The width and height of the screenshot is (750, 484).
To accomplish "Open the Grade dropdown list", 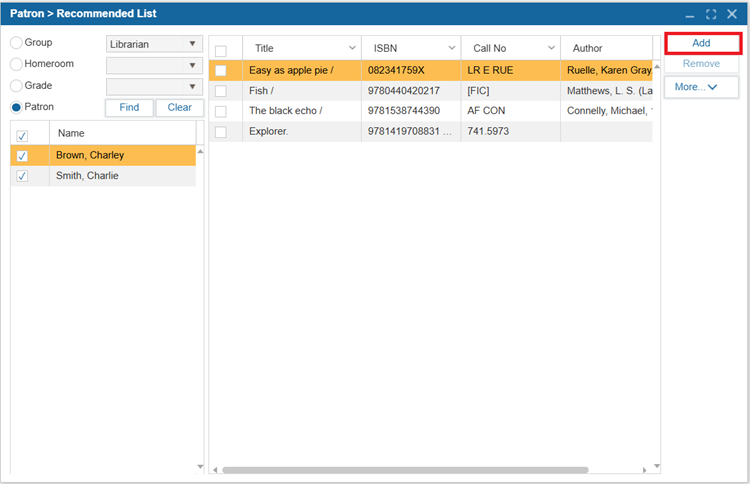I will click(x=154, y=87).
